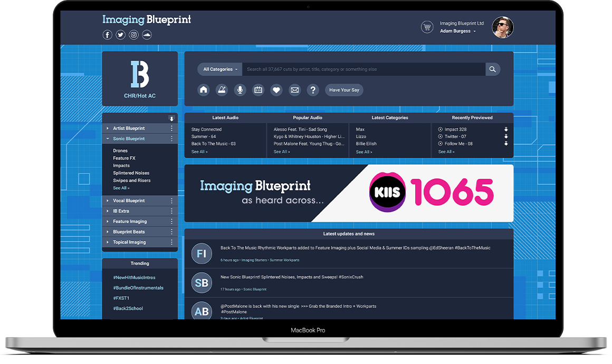Click the search all cuts field
This screenshot has width=612, height=364.
point(364,69)
